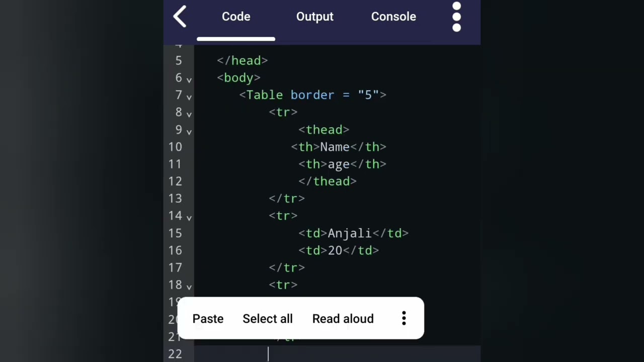Open more options in text popup
Screen dimensions: 644x362
point(404,318)
